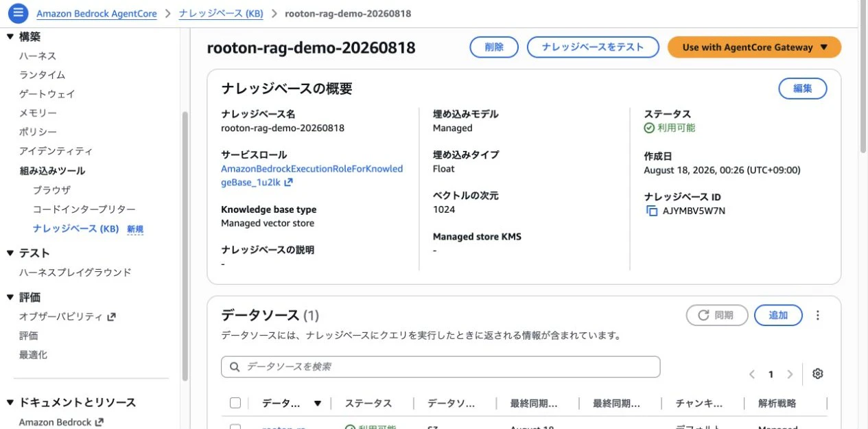868x429 pixels.
Task: Open the Use with AgentCore Gateway dropdown
Action: (754, 47)
